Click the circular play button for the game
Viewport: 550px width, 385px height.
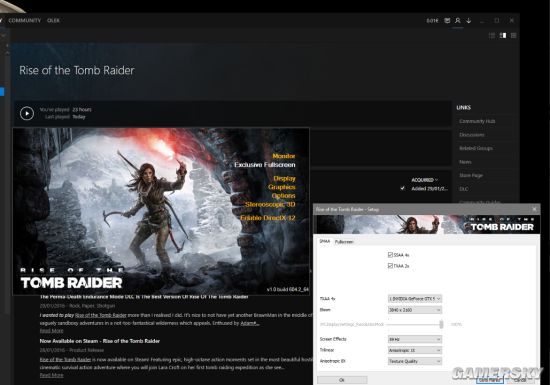tap(27, 113)
